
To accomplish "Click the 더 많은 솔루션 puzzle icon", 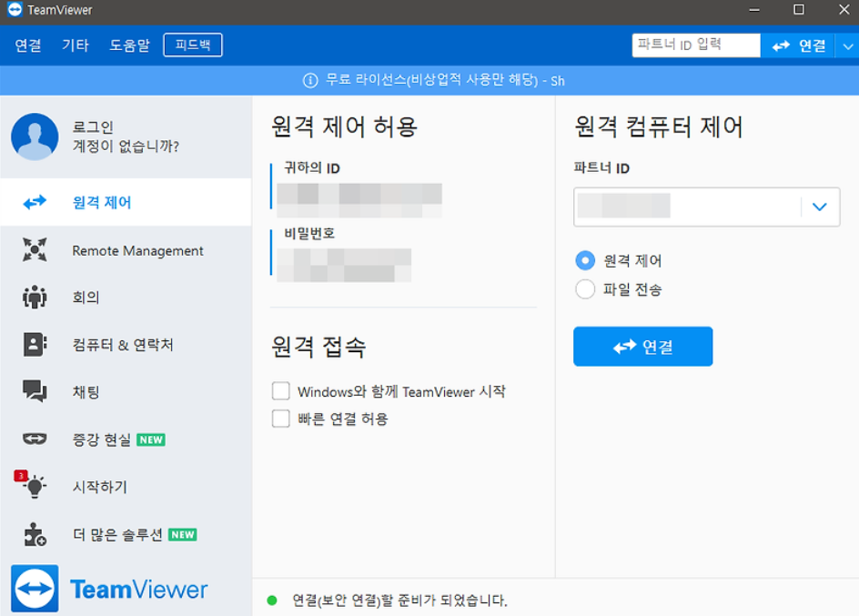I will click(35, 534).
